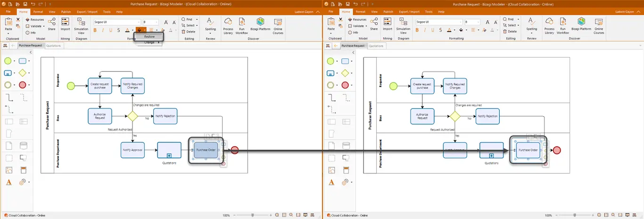This screenshot has height=219, width=644.
Task: Toggle Italic formatting in the right window
Action: [425, 30]
